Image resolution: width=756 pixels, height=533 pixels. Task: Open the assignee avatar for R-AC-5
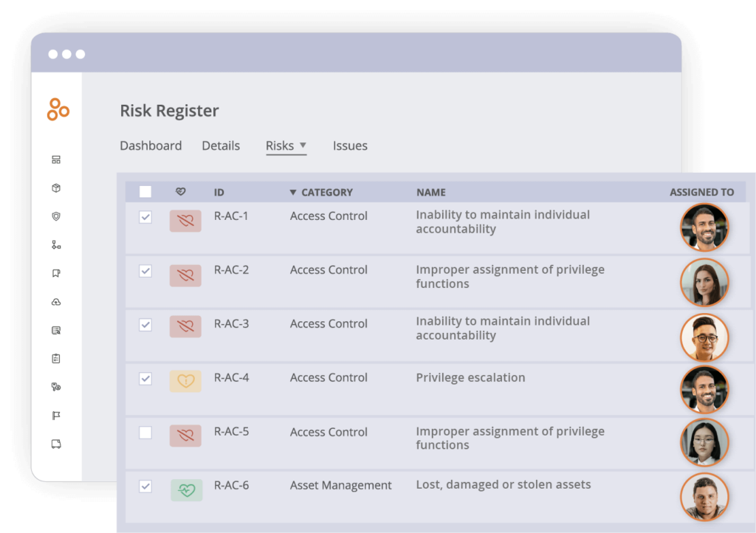[704, 442]
